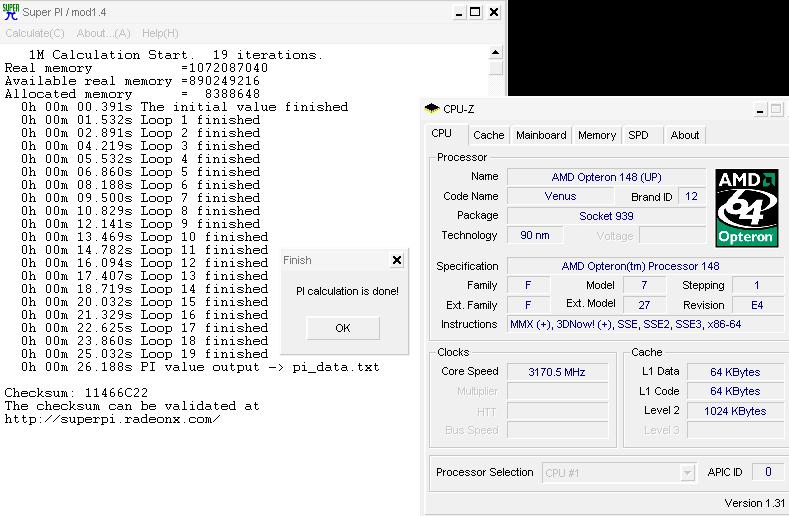Click the L1 Code value 64 KBytes
This screenshot has width=789, height=516.
[x=735, y=391]
